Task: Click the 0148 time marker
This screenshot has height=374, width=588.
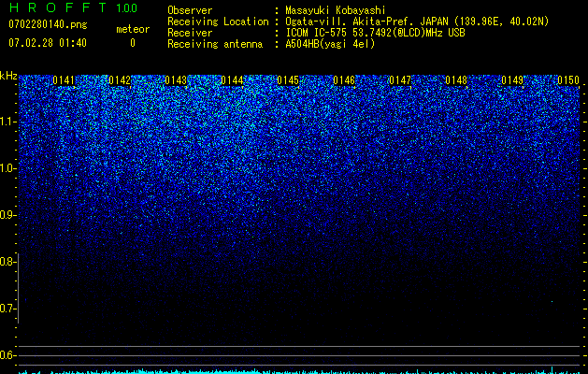Action: coord(456,80)
